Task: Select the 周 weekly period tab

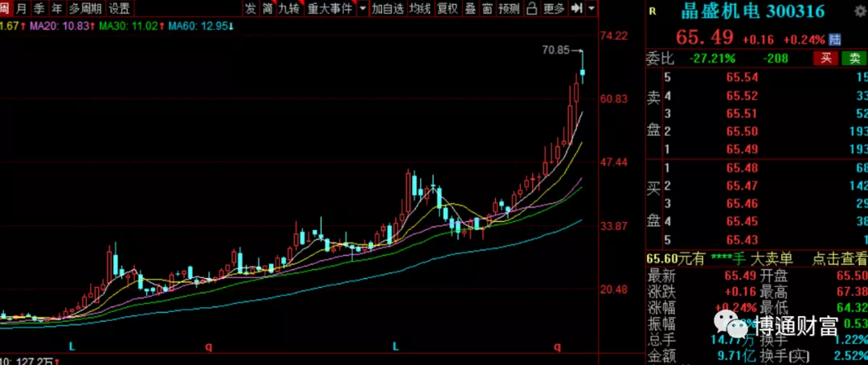Action: pyautogui.click(x=5, y=8)
